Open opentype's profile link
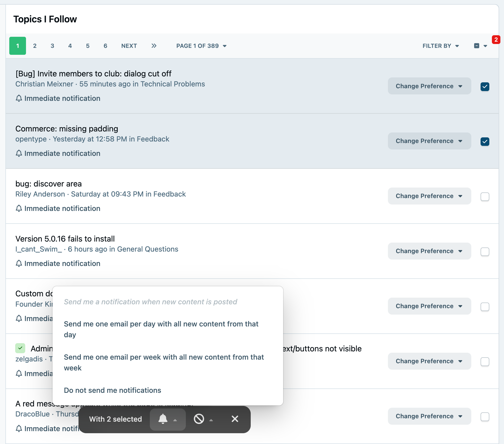504x444 pixels. click(x=31, y=139)
